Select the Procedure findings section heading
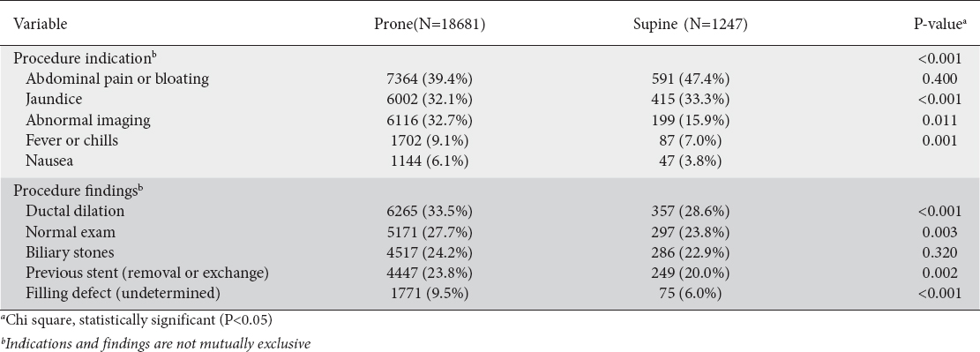The image size is (980, 352). 77,191
